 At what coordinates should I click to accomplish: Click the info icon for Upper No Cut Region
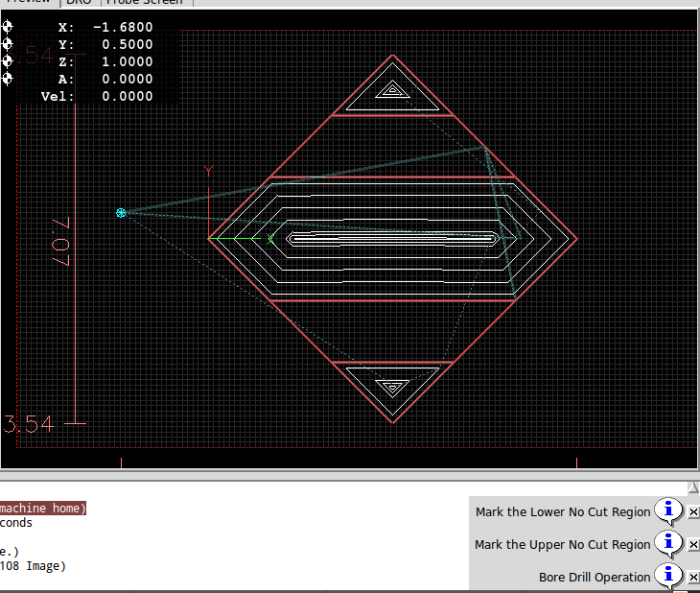coord(667,544)
